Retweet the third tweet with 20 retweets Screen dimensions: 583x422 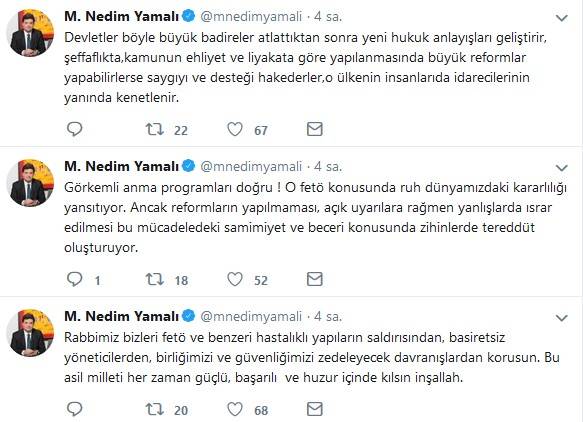click(x=155, y=409)
